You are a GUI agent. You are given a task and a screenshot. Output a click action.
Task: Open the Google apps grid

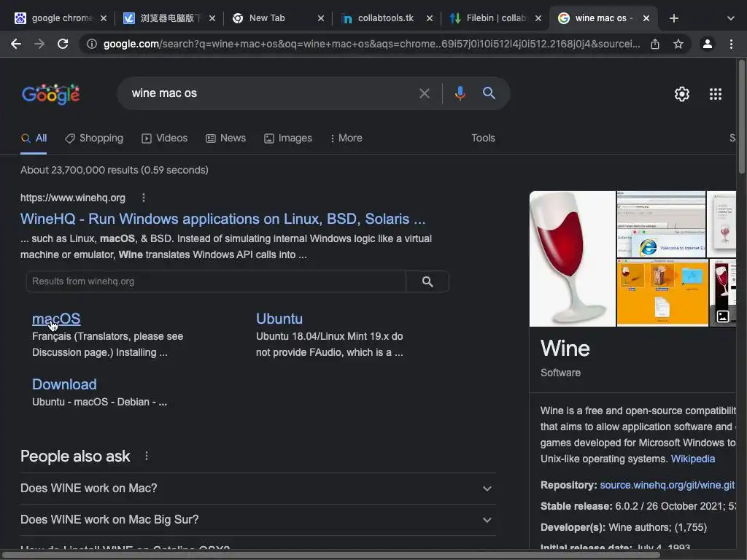tap(715, 94)
